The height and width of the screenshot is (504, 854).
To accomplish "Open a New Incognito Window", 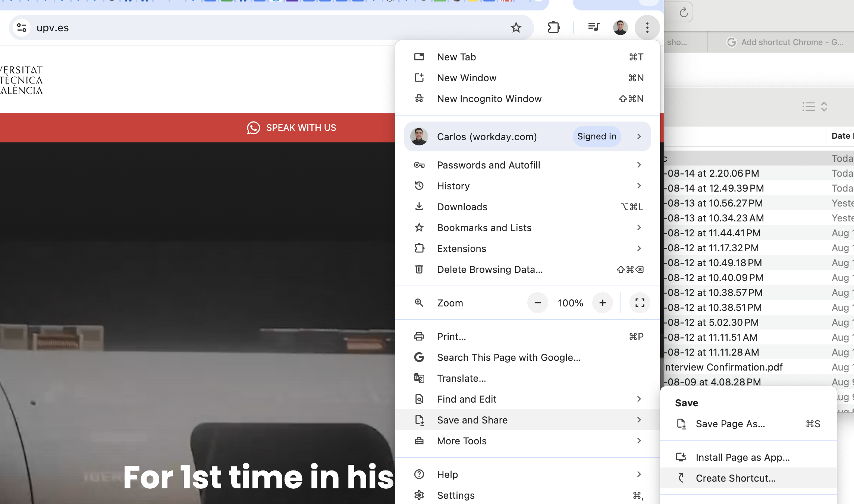I will click(x=489, y=99).
